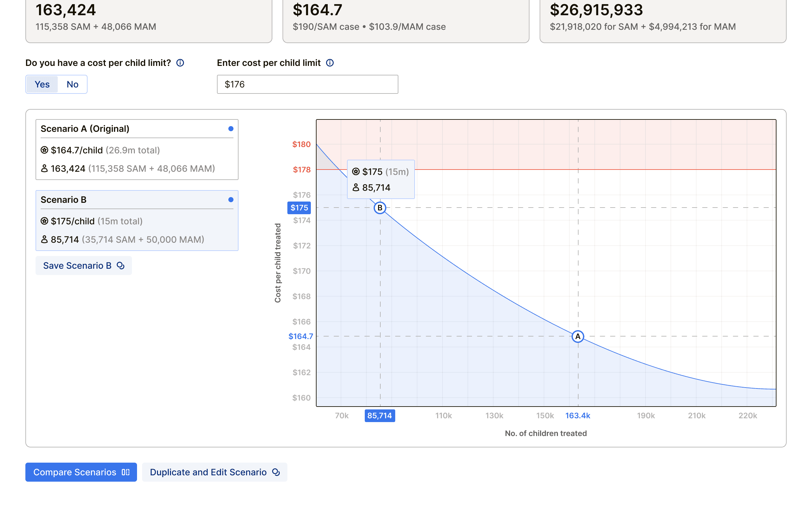This screenshot has height=507, width=812.
Task: Select the Scenario B card
Action: point(137,220)
